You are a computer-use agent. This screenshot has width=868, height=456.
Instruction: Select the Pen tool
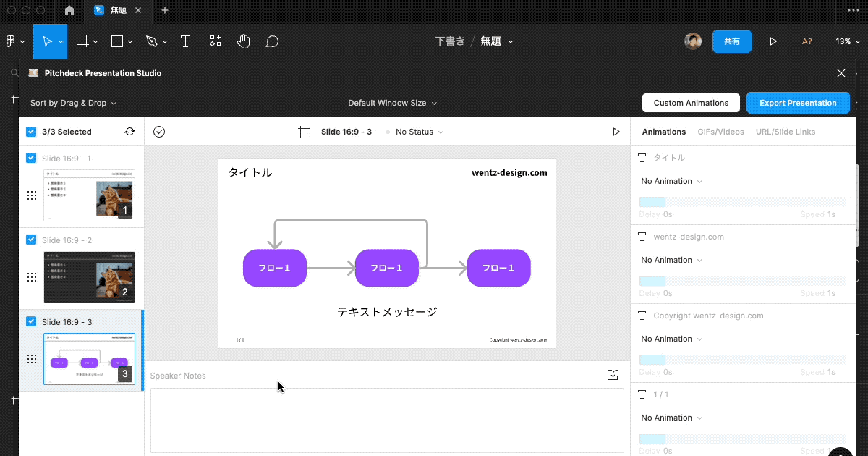coord(151,41)
